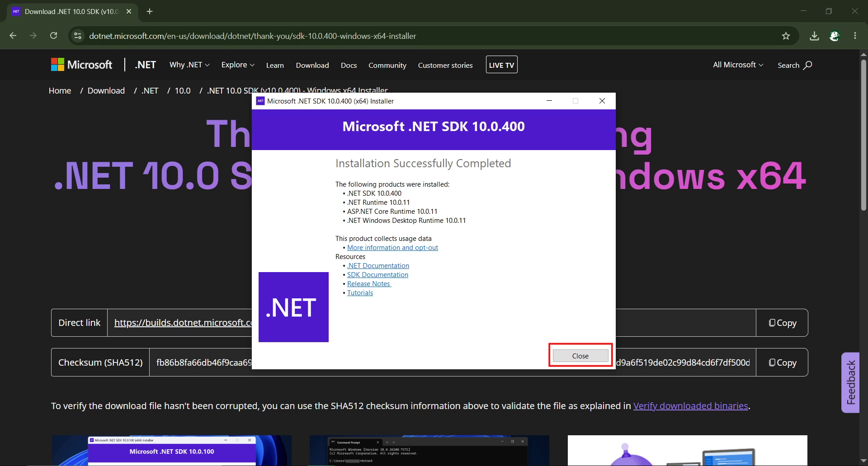
Task: Open site information icon in address bar
Action: [x=78, y=36]
